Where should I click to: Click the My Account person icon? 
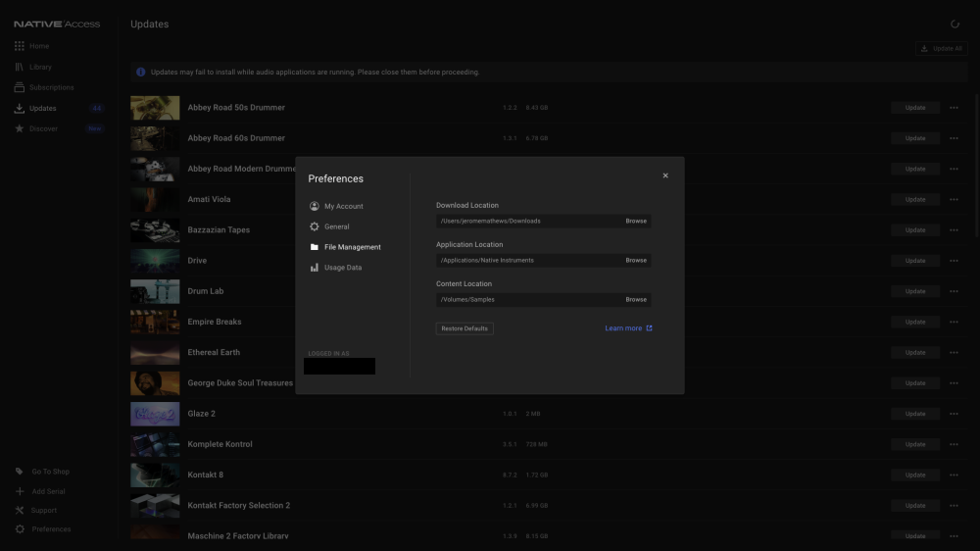coord(315,206)
